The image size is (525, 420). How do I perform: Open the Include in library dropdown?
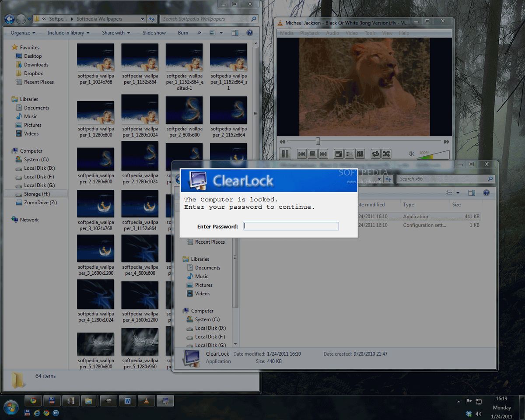[x=68, y=33]
